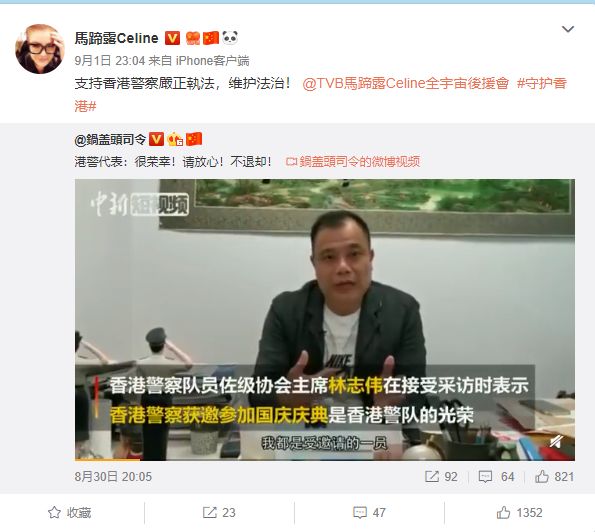
Task: Toggle the video mute speaker icon
Action: point(556,442)
